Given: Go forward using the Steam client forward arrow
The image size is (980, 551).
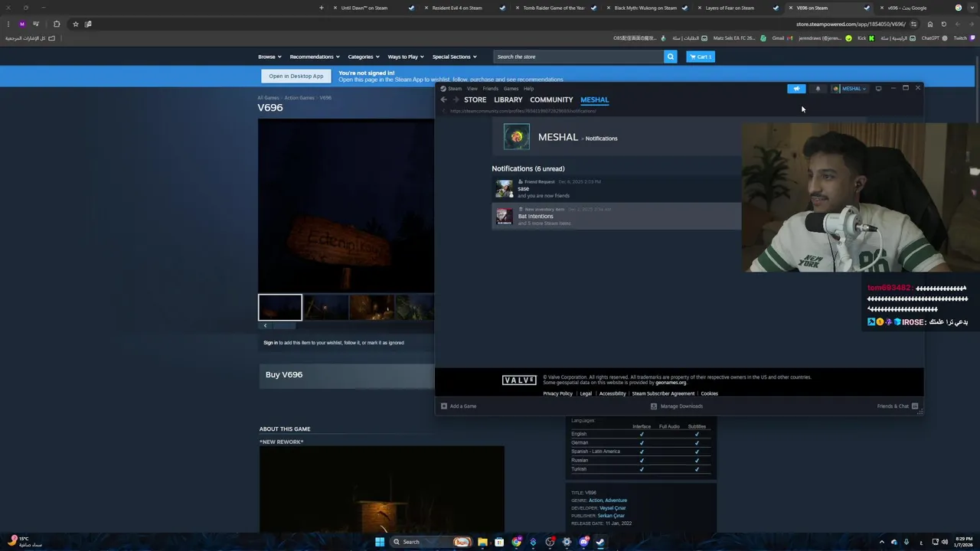Looking at the screenshot, I should (456, 99).
